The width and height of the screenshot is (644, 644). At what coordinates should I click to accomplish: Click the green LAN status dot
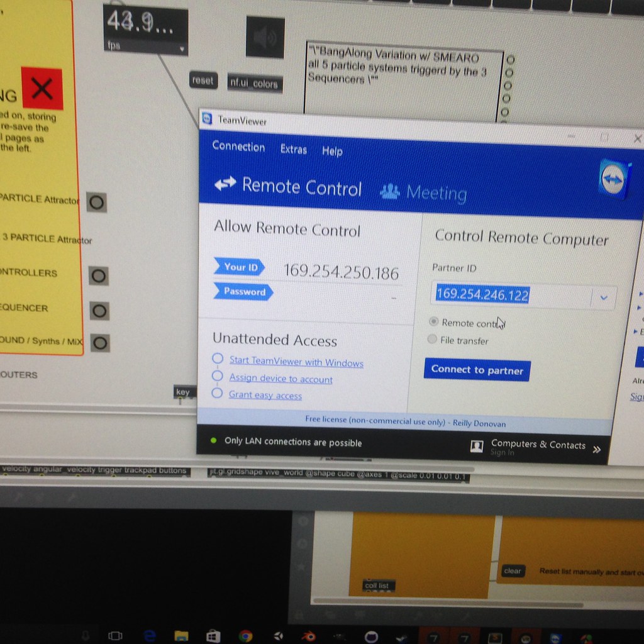213,440
